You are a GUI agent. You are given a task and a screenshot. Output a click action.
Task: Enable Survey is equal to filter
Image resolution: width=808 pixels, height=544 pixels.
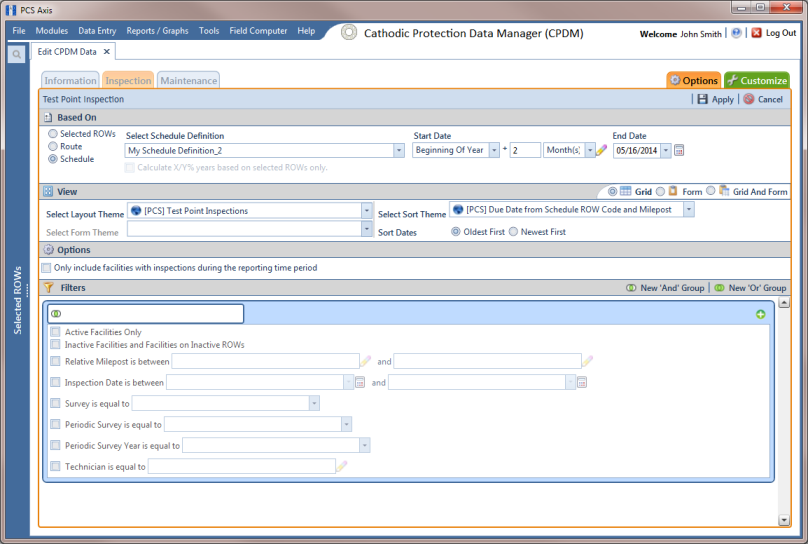tap(55, 403)
